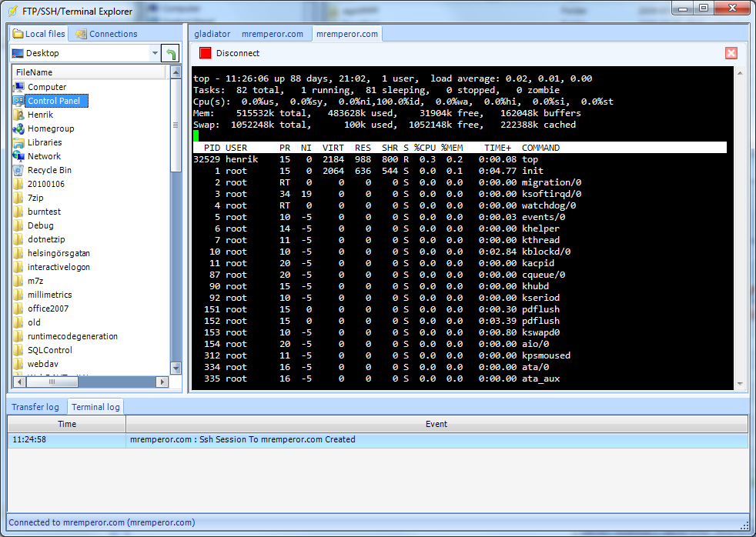The width and height of the screenshot is (756, 537).
Task: Click the green up-folder navigation icon
Action: [x=170, y=53]
